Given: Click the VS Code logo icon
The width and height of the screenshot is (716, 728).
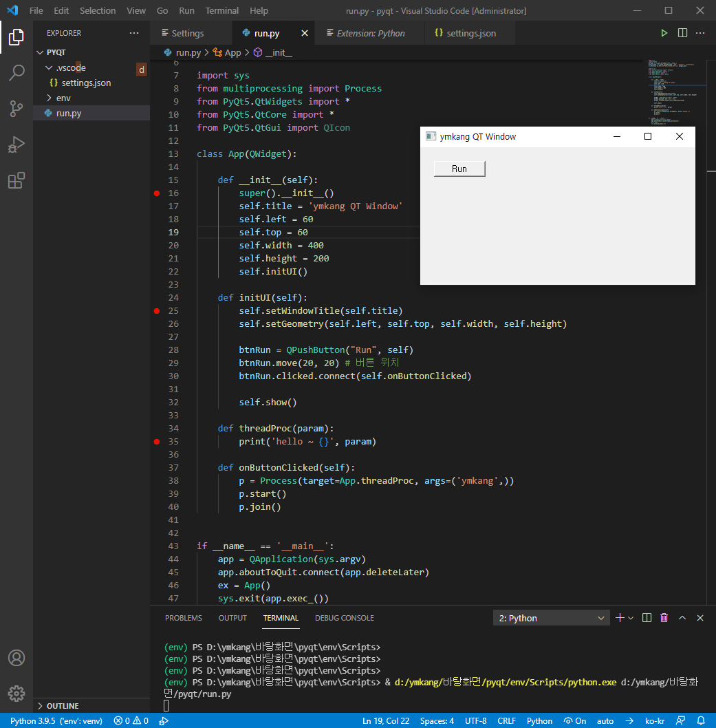Looking at the screenshot, I should point(12,10).
